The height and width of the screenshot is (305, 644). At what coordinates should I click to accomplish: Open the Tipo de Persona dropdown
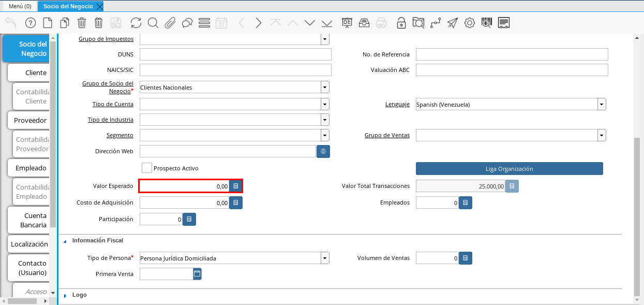325,258
